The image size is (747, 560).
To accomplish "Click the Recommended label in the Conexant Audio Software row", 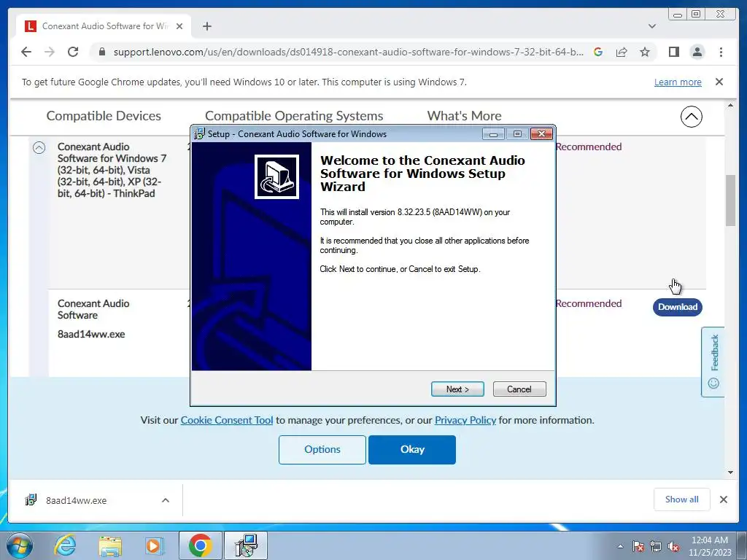I will click(589, 303).
